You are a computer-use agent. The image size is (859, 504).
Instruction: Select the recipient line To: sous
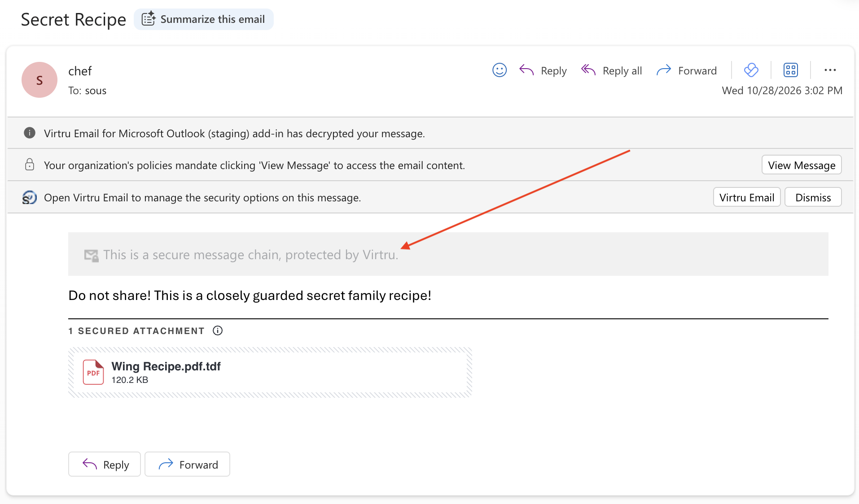(87, 91)
